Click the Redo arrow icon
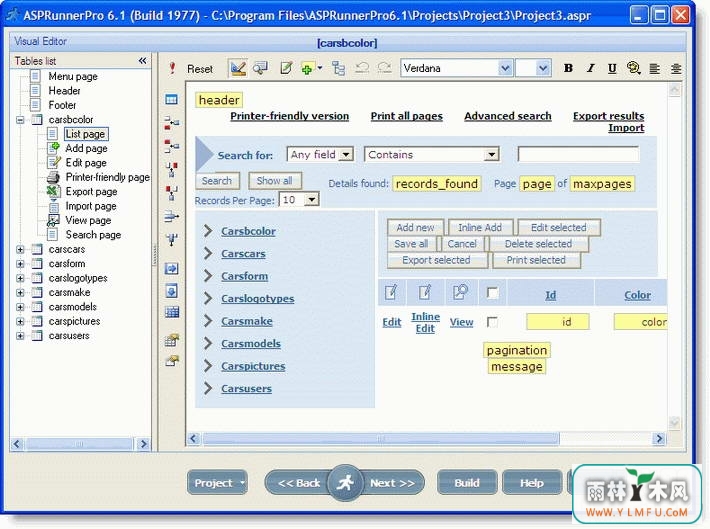The image size is (710, 529). (384, 68)
